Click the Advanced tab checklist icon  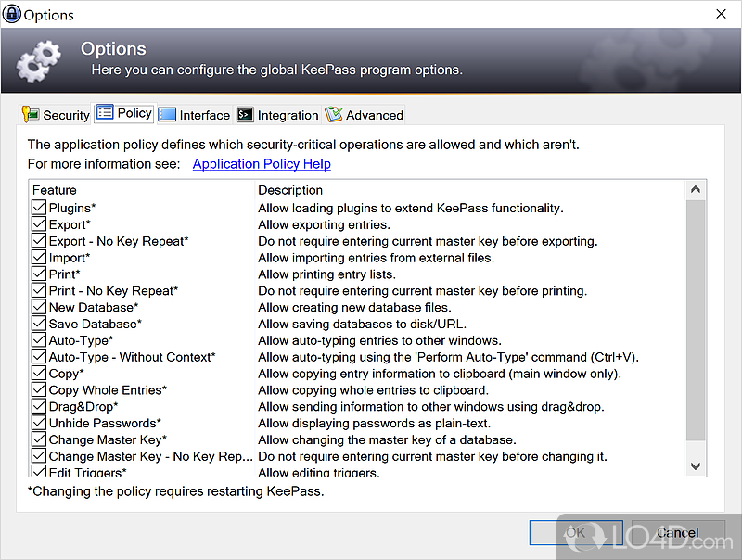[x=334, y=115]
